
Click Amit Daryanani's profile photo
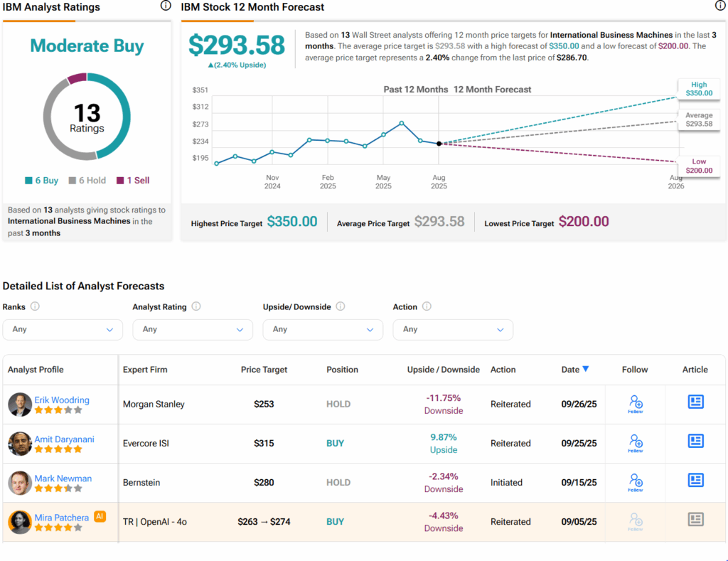point(20,444)
